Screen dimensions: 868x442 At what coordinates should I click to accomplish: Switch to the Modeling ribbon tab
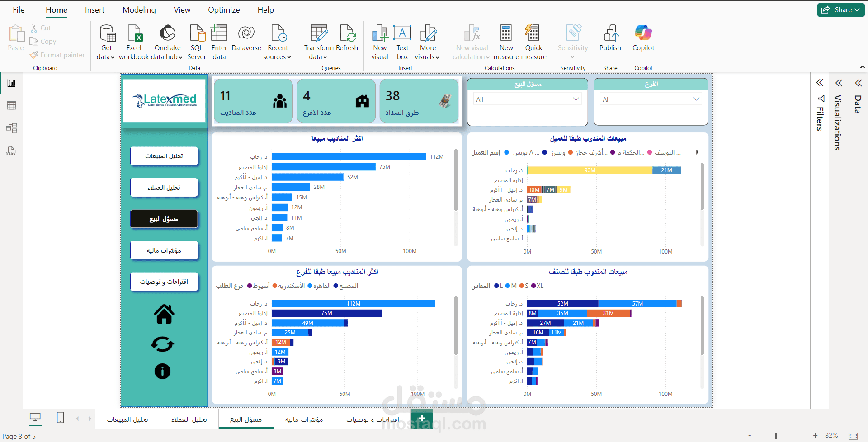(x=139, y=10)
